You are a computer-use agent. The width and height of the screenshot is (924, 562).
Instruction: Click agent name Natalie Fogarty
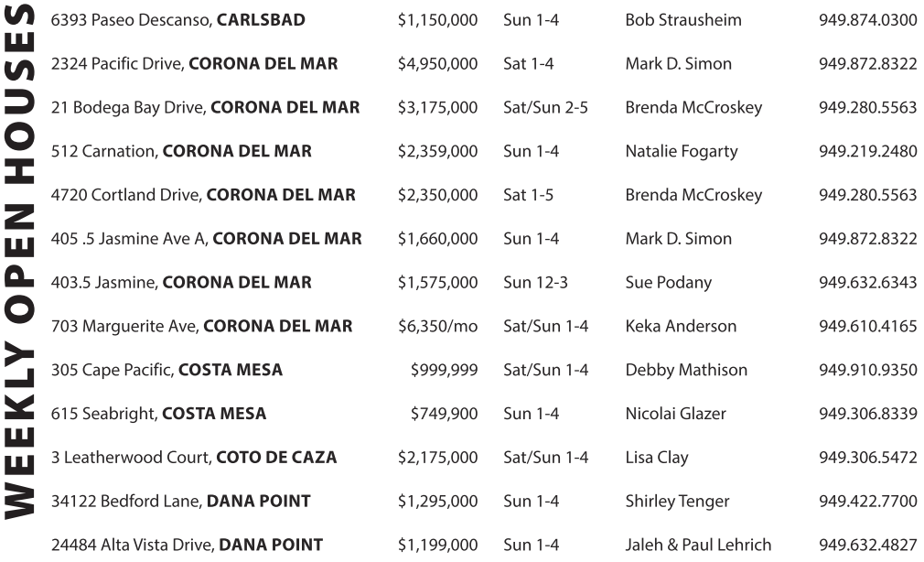click(681, 152)
